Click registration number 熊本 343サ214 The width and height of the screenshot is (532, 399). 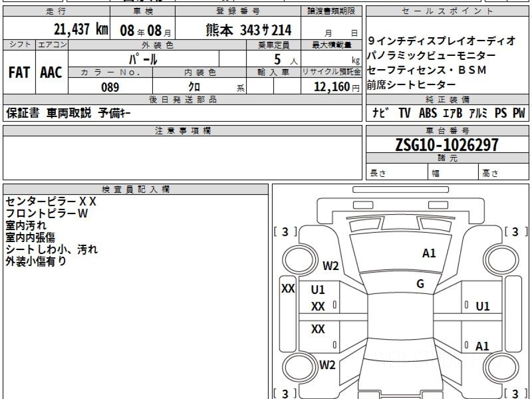tap(249, 30)
